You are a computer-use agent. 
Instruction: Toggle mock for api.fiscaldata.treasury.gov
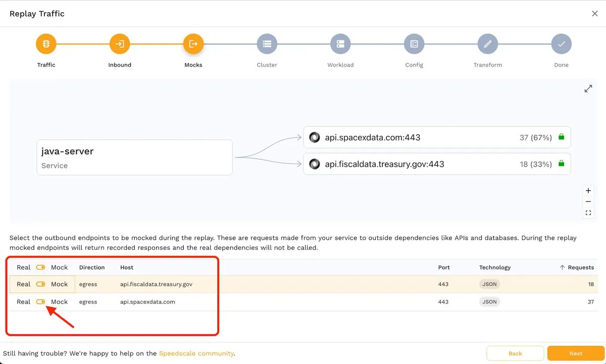click(x=41, y=284)
